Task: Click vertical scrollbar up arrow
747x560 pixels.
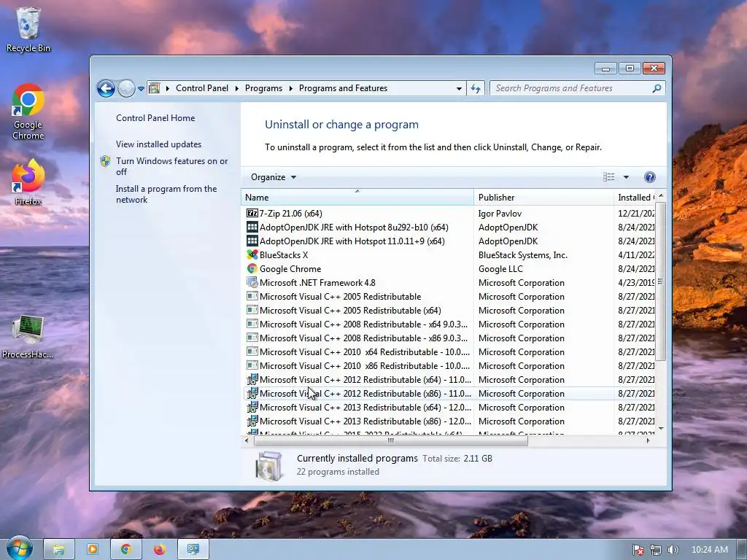Action: pos(660,195)
